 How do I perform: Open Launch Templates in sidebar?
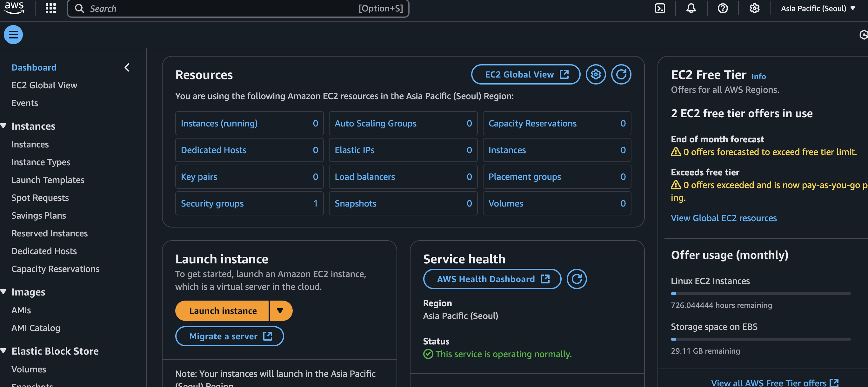click(x=48, y=180)
